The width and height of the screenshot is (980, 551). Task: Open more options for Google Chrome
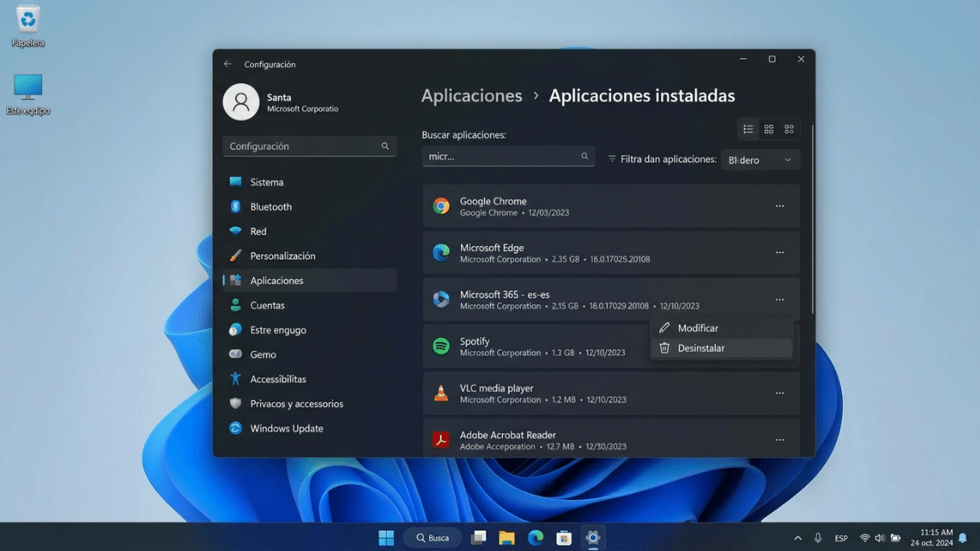pos(780,206)
